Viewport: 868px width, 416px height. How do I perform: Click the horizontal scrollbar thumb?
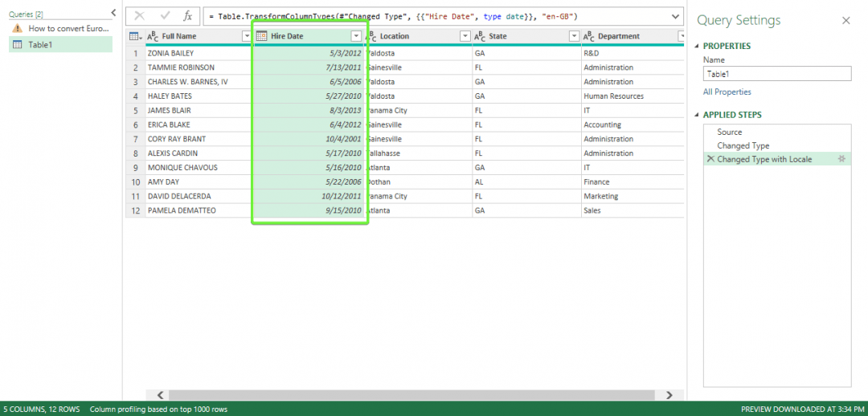[x=411, y=395]
